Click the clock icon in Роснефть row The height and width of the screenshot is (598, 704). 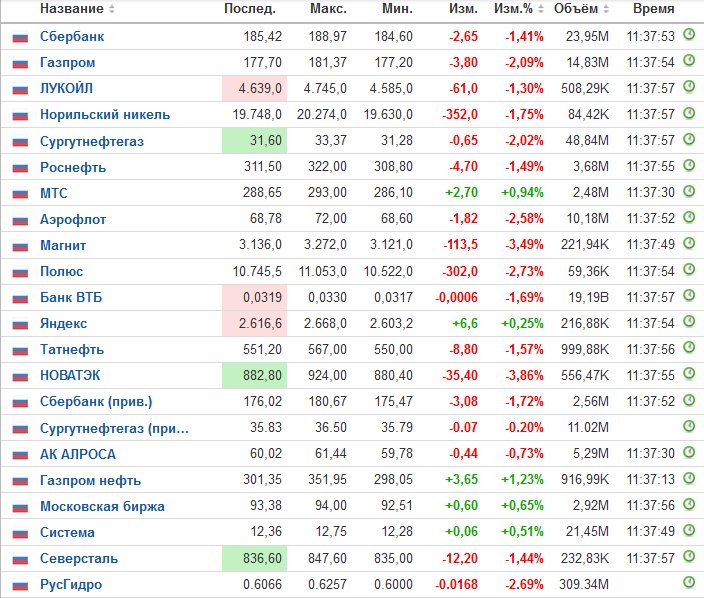point(689,165)
